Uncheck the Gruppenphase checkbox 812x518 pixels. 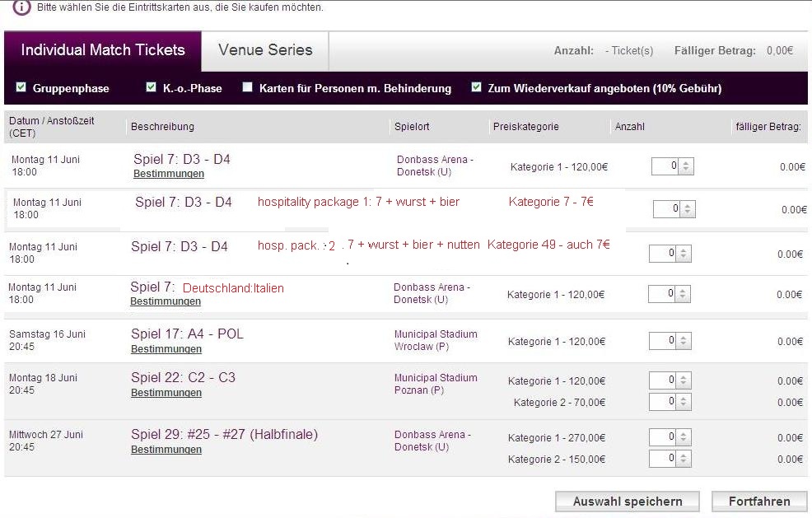pyautogui.click(x=21, y=87)
